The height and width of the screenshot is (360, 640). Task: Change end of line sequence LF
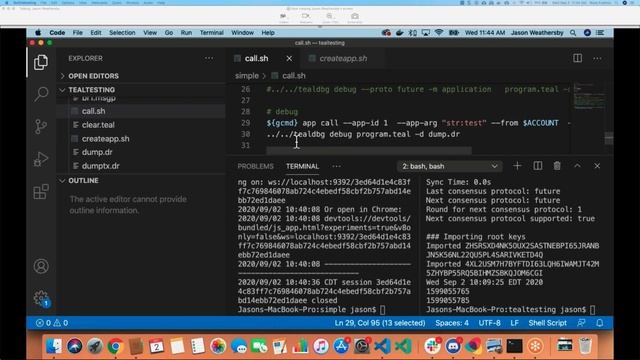(x=514, y=323)
